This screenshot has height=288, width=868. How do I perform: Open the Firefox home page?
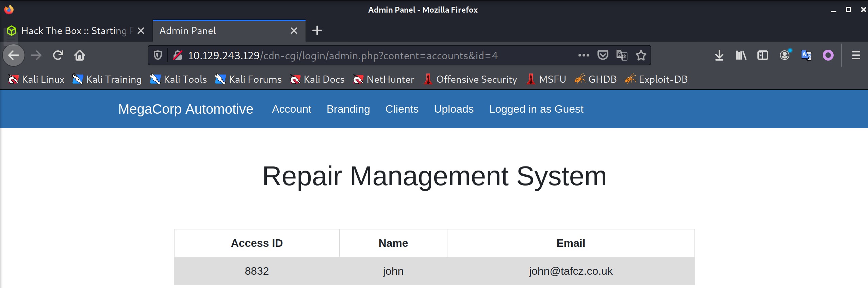80,55
